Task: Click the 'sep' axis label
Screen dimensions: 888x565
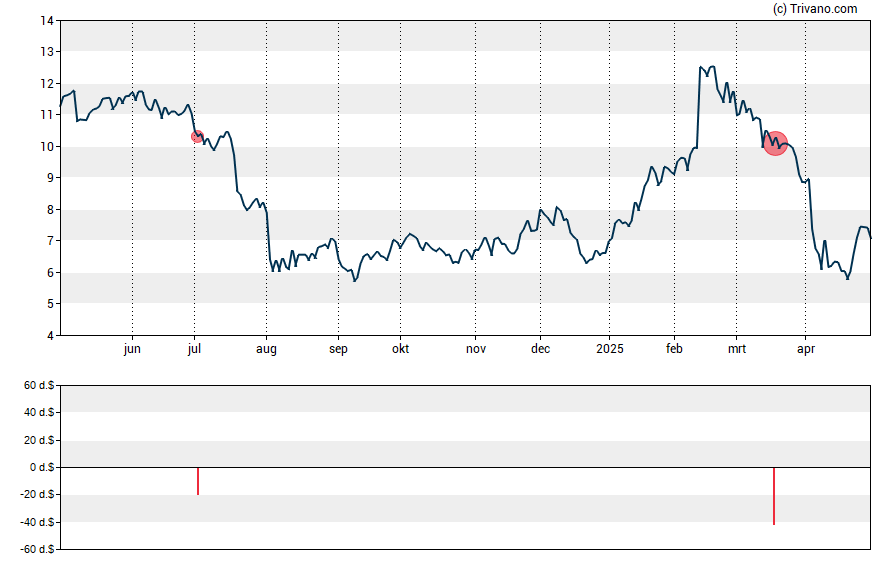Action: 338,349
